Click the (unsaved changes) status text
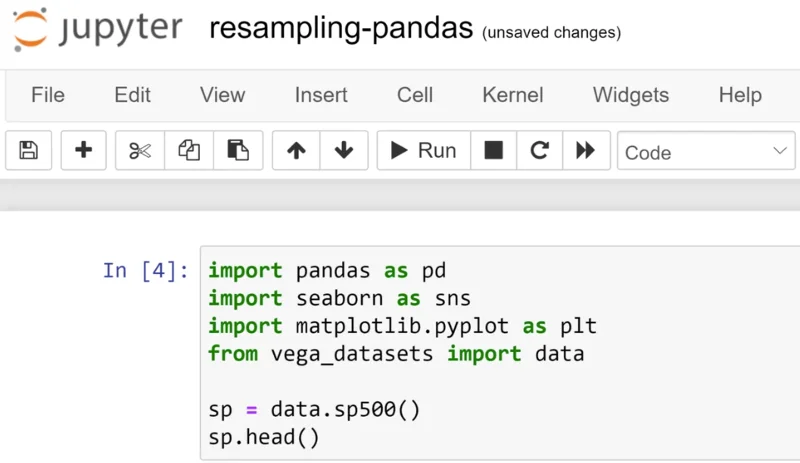The image size is (800, 463). click(552, 33)
